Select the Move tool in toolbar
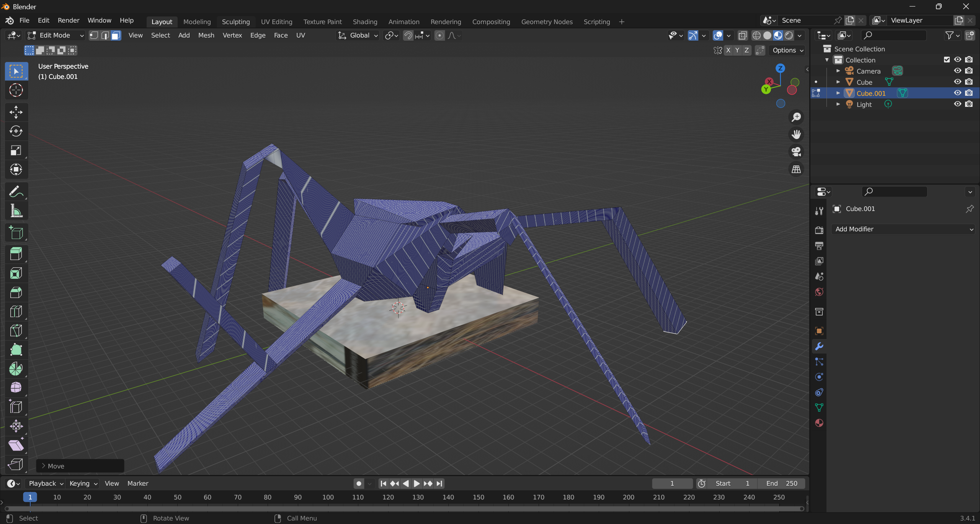The width and height of the screenshot is (980, 524). 16,112
